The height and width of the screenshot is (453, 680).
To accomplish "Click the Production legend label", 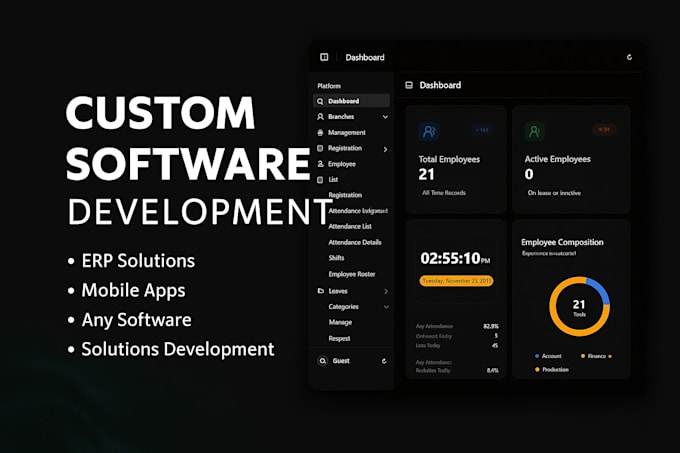I will 555,369.
